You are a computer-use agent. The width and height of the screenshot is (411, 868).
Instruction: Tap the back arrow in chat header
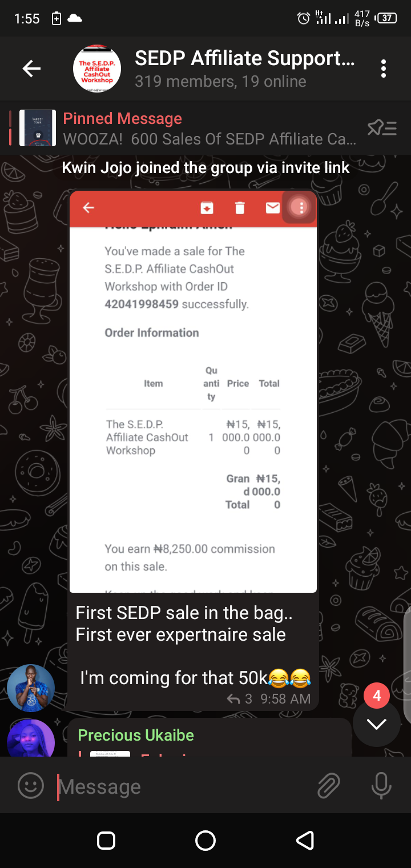pos(31,69)
